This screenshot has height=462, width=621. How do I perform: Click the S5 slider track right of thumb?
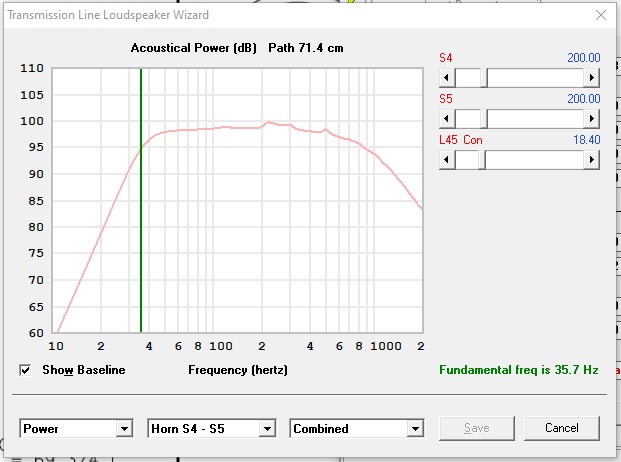coord(535,118)
